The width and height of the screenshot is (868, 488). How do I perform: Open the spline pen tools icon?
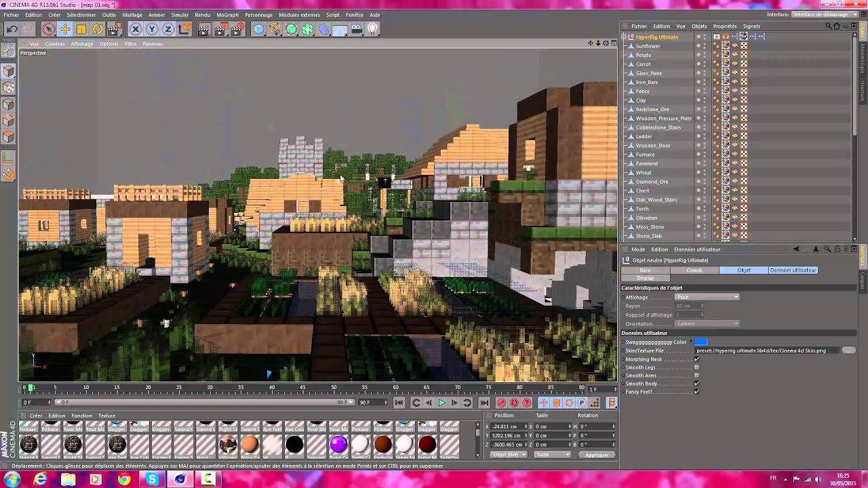275,28
